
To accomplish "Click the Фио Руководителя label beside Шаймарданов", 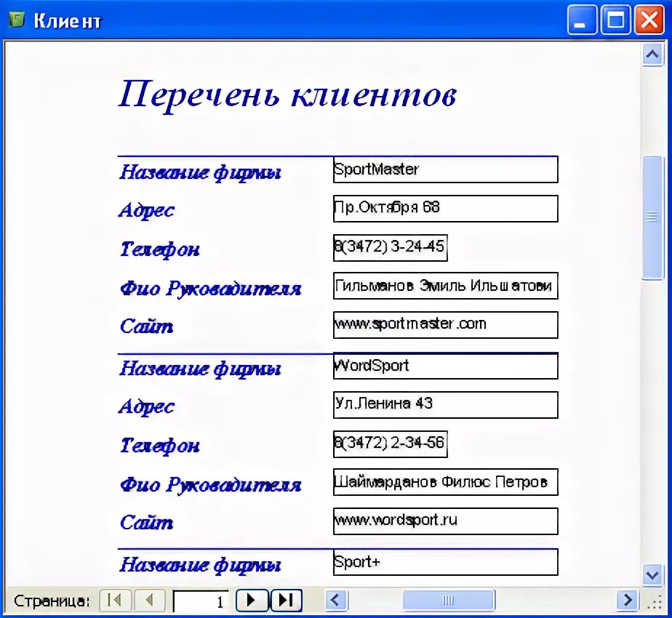I will (x=210, y=485).
